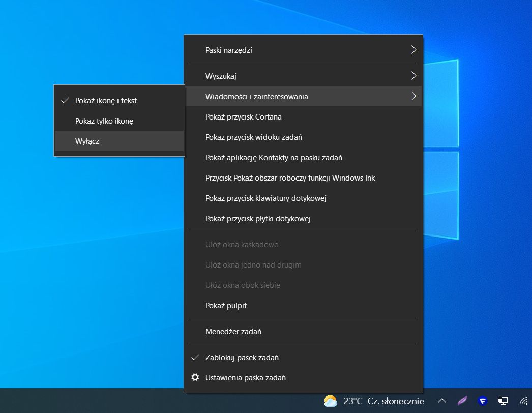This screenshot has height=413, width=532.
Task: Open Menedżer zadań from the menu
Action: click(233, 331)
